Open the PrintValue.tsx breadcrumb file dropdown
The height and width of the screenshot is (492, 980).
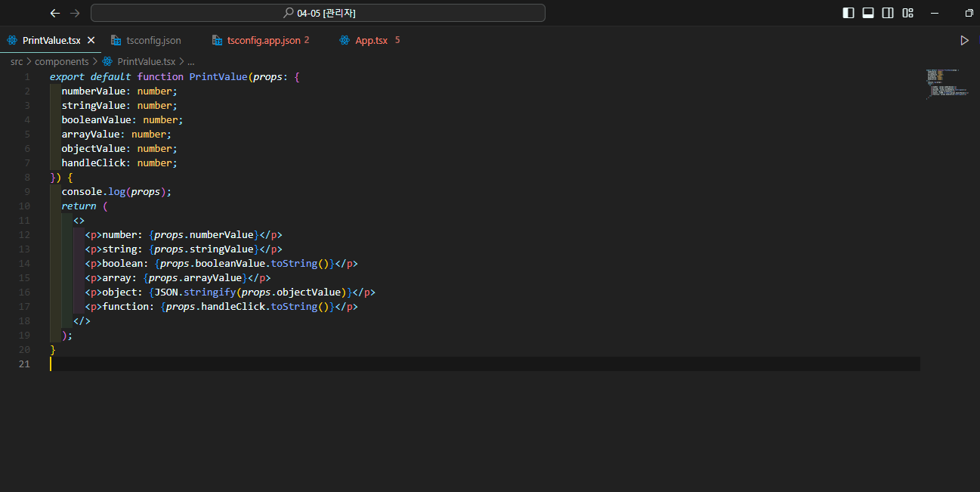click(146, 62)
